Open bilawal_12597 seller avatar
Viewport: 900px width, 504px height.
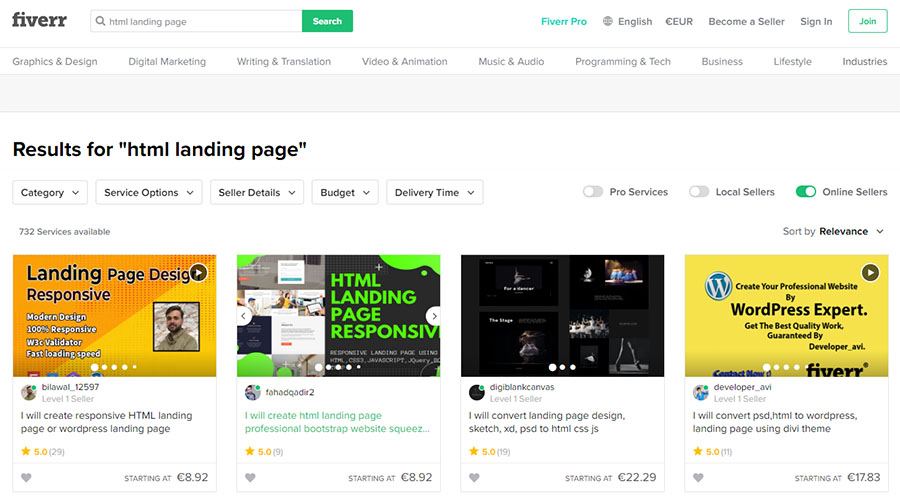29,392
